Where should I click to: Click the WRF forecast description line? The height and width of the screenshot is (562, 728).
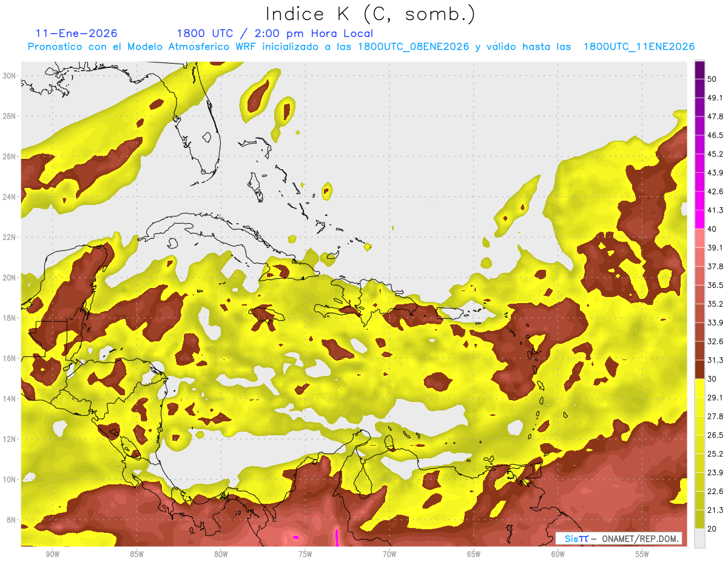[x=361, y=47]
